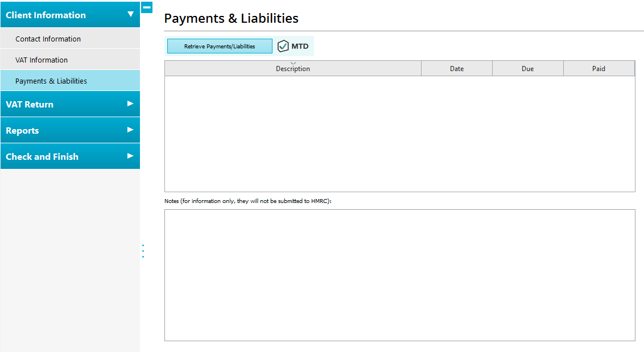This screenshot has height=352, width=644.
Task: Click the Retrieve Payments/Liabilities button
Action: [219, 47]
